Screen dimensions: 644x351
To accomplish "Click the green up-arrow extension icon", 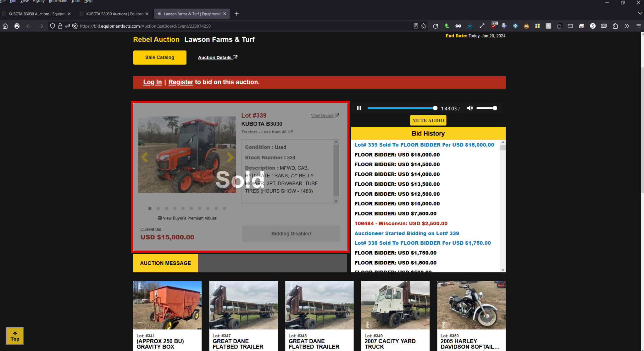I will tap(447, 26).
